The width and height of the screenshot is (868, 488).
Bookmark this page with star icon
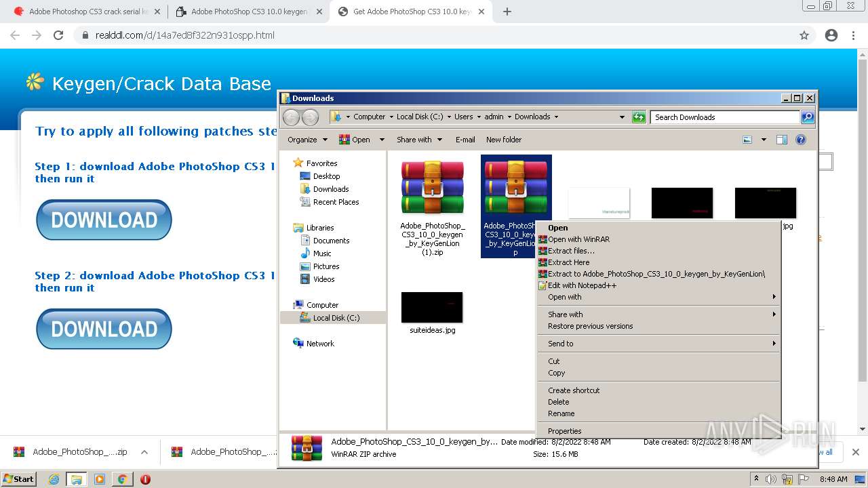(804, 35)
